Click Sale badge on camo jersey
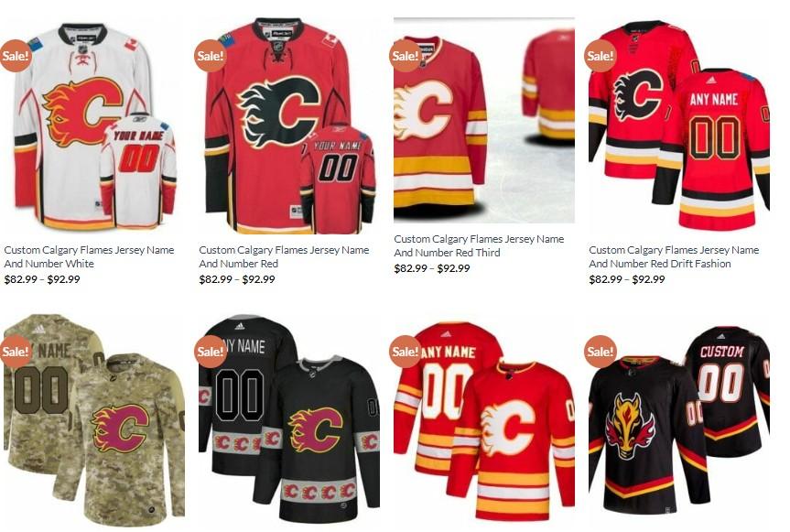 pyautogui.click(x=16, y=351)
